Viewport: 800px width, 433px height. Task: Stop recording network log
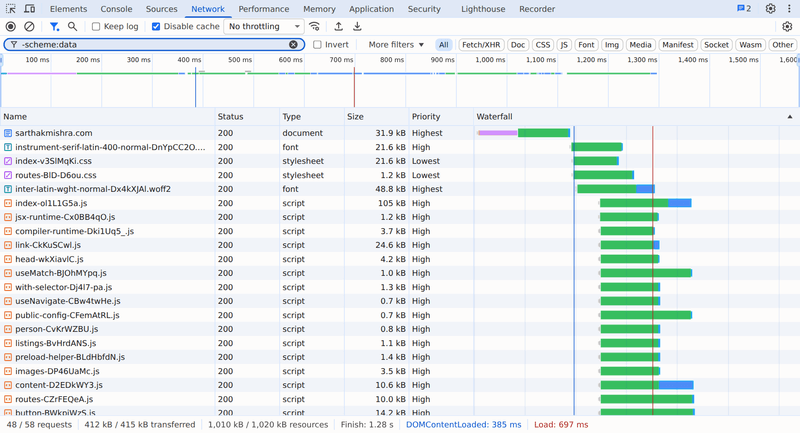[x=11, y=27]
